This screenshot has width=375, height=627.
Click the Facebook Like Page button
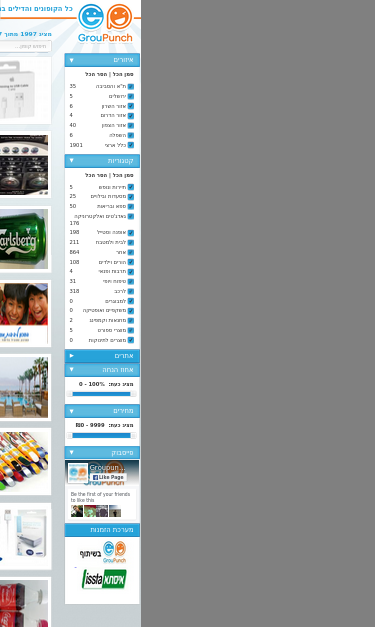[108, 477]
